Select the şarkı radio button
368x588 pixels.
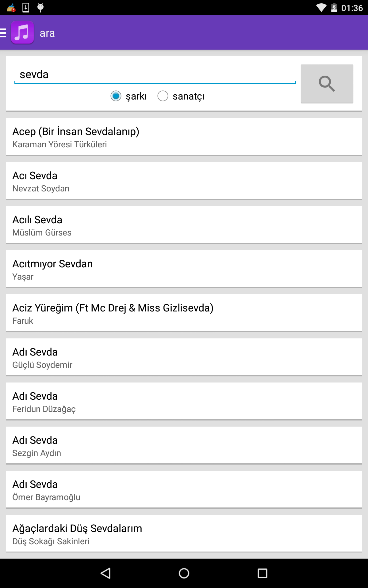point(116,96)
